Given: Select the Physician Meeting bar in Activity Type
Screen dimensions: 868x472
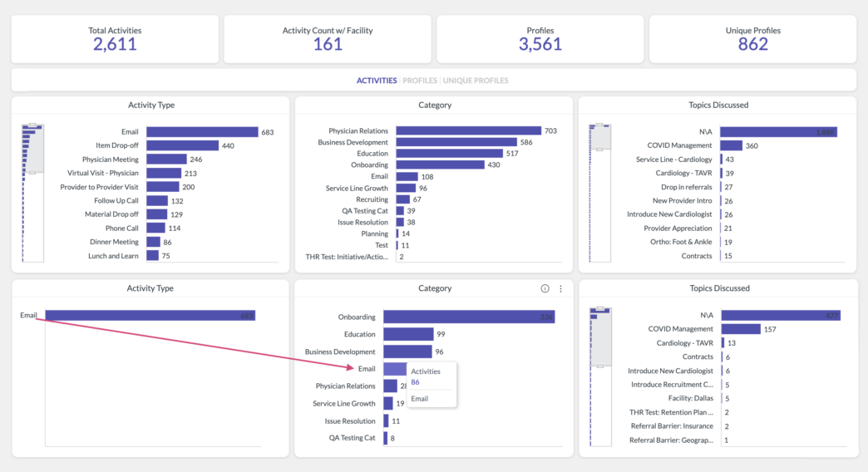Looking at the screenshot, I should pos(166,160).
